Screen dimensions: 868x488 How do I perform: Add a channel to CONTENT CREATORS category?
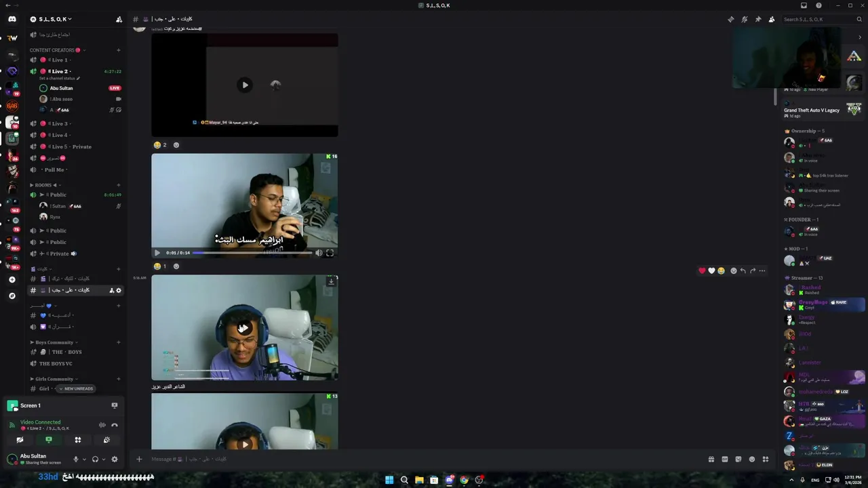click(119, 50)
